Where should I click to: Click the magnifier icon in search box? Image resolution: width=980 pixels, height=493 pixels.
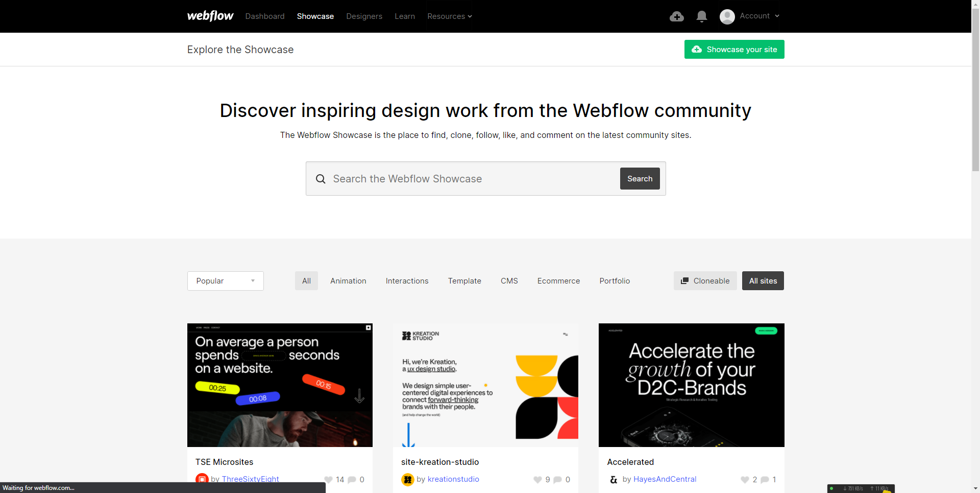321,179
